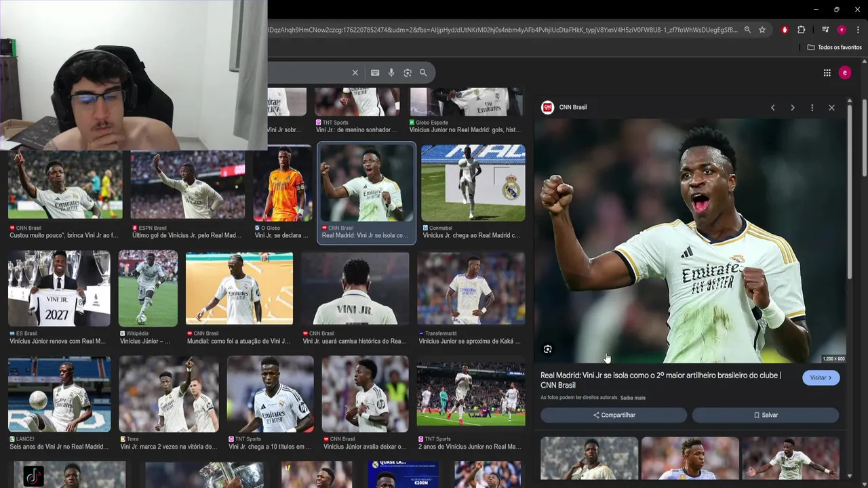Open the on-screen keyboard input tool
The height and width of the screenshot is (488, 868).
click(375, 73)
